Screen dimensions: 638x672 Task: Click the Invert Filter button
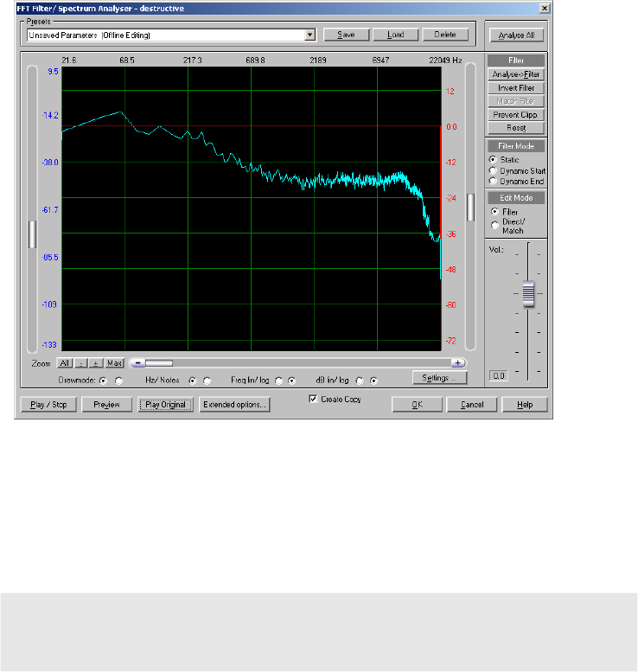(x=516, y=88)
